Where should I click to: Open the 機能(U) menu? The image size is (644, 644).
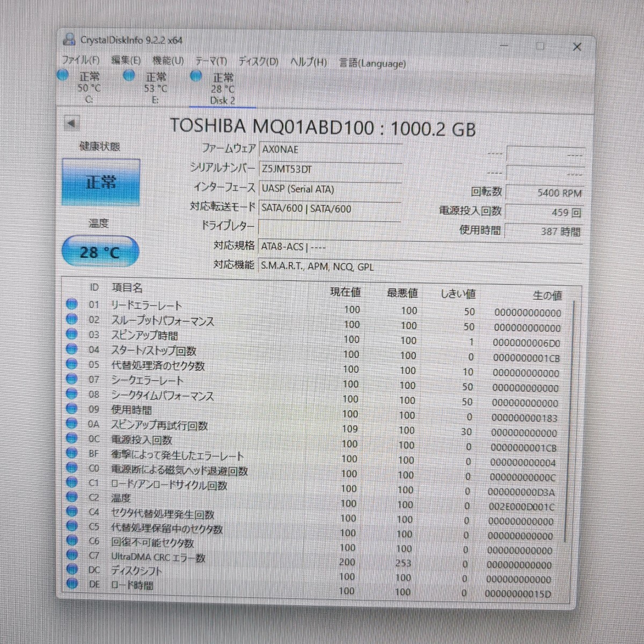(x=168, y=61)
